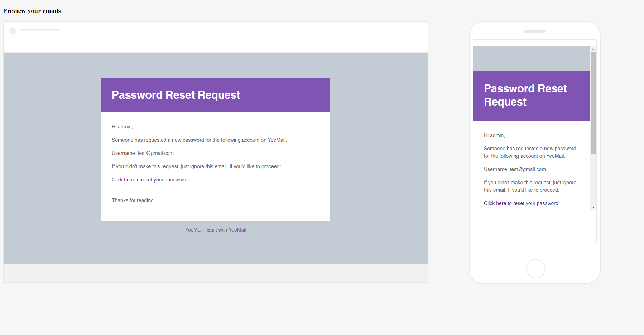Click 'Hi admin,' in mobile preview
Screen dimensions: 644x335
click(494, 135)
